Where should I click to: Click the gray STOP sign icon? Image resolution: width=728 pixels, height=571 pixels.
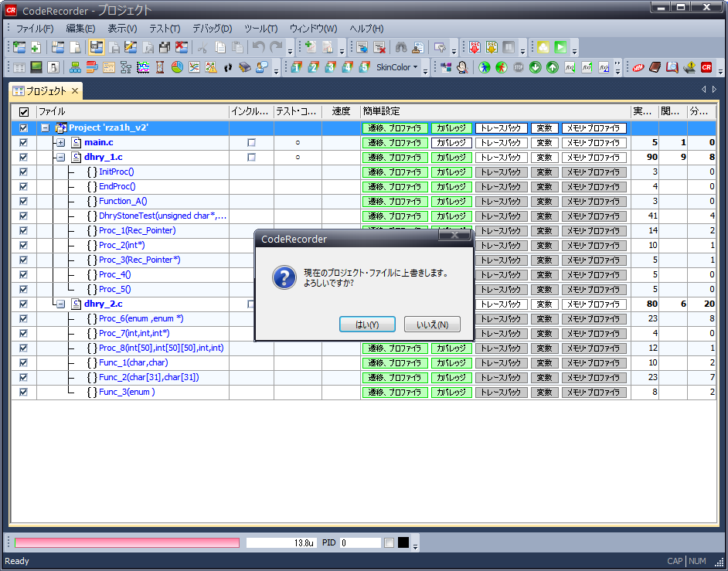click(x=518, y=67)
